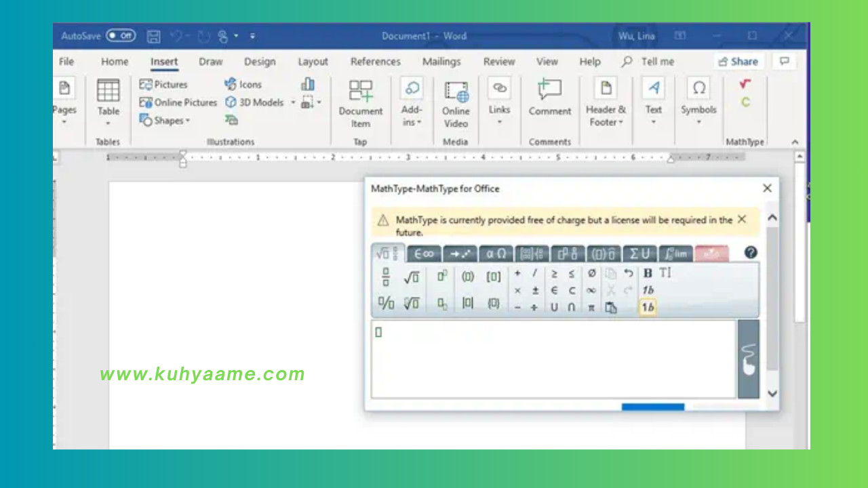Click Online Pictures
The width and height of the screenshot is (868, 488).
178,102
